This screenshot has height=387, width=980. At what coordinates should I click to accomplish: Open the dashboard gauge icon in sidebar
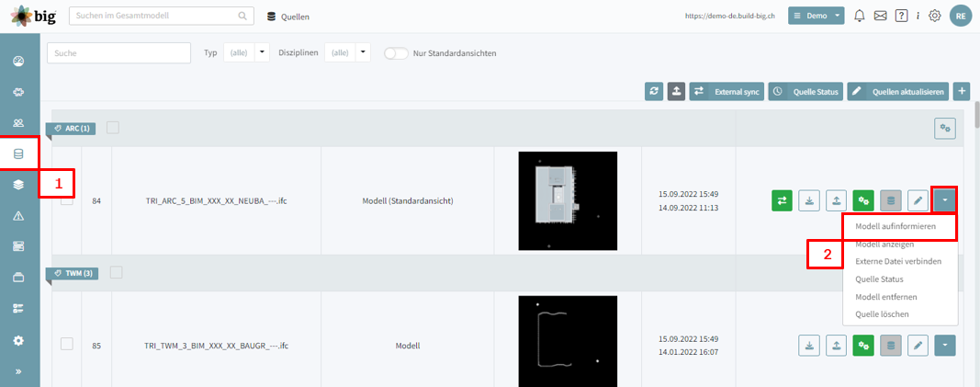coord(18,62)
